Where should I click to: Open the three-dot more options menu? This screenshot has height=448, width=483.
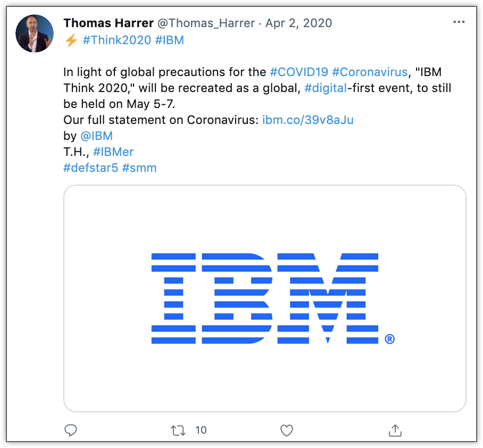click(x=459, y=22)
